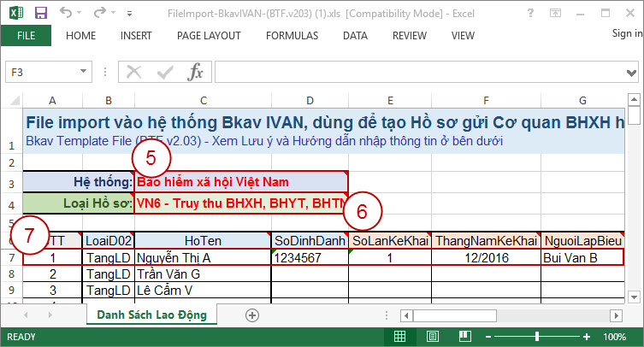Click the 'Hệ thống:' label cell
Screen dimensions: 644x347
(x=79, y=182)
